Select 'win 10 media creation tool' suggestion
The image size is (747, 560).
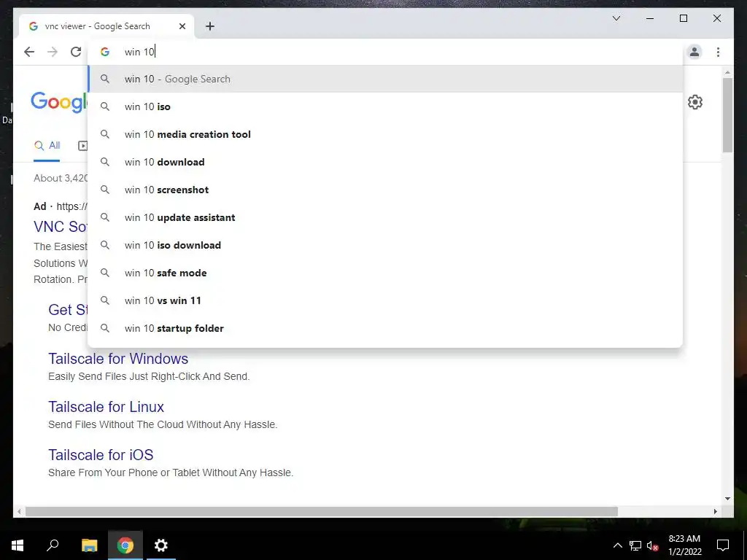[385, 134]
